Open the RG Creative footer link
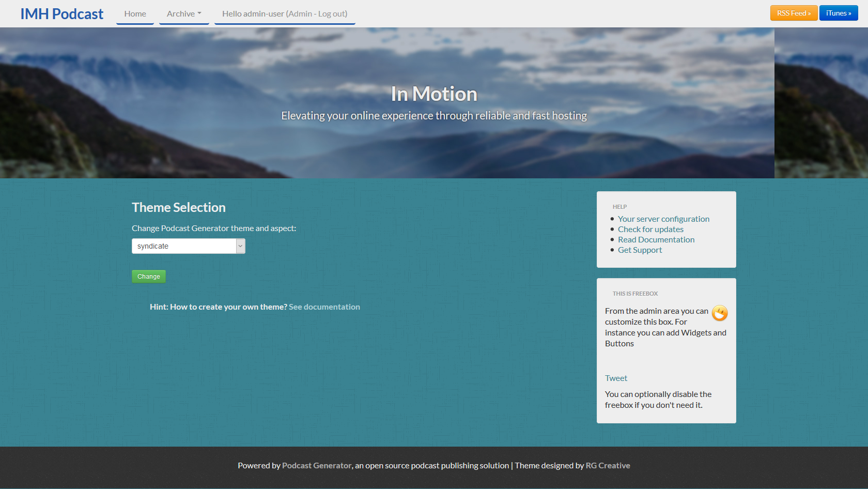The height and width of the screenshot is (489, 868). pos(608,466)
